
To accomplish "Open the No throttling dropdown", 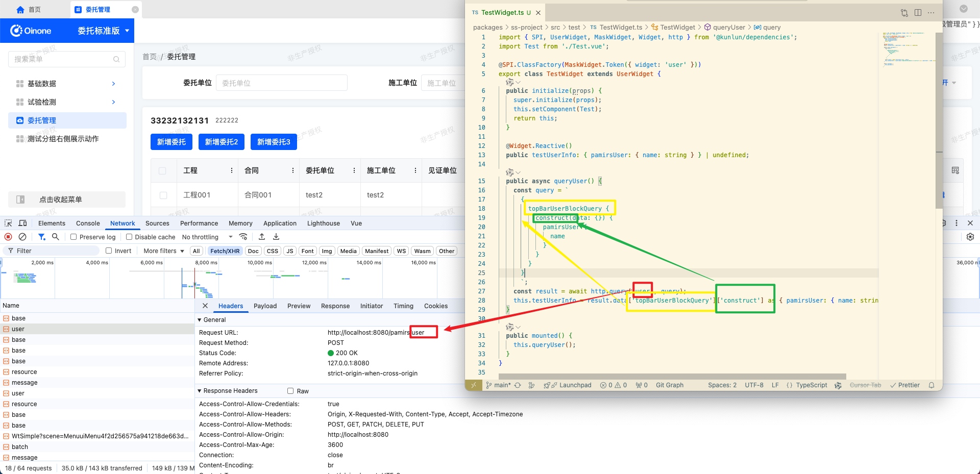I will [207, 237].
